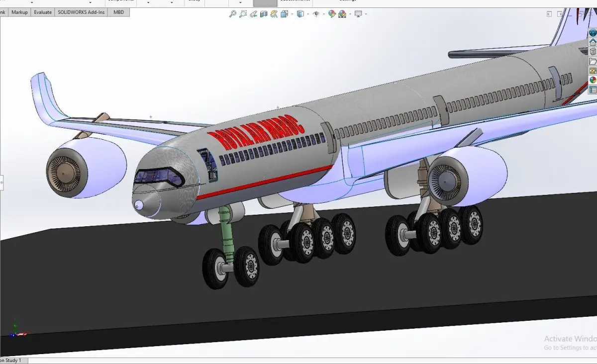Click the collapsed panel handle on left edge

point(1,182)
